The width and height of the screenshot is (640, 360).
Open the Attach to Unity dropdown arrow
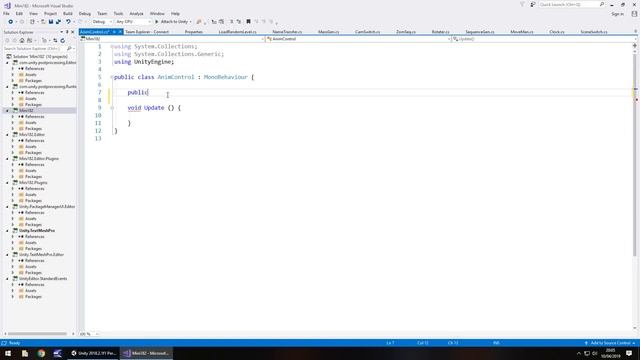pos(191,22)
